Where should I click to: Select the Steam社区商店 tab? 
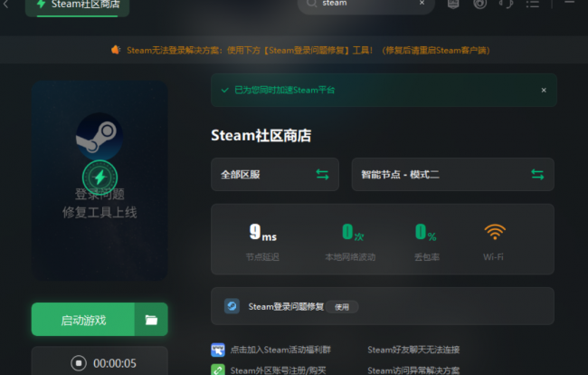77,6
